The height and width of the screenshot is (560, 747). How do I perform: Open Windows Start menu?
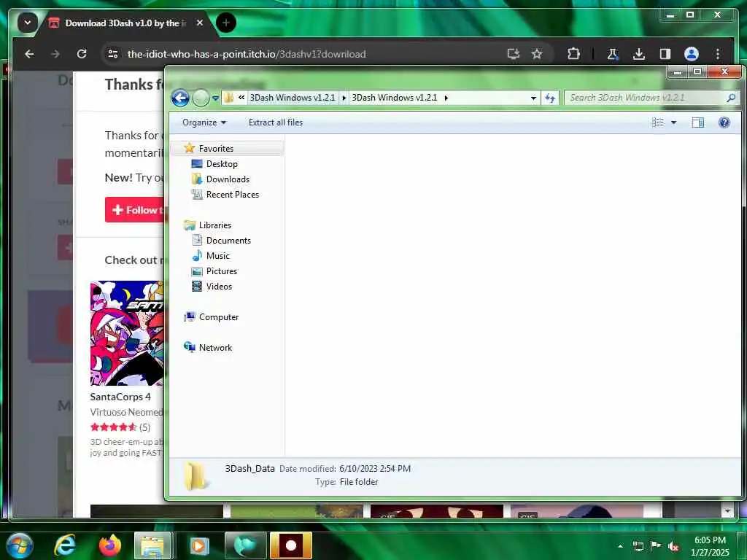click(20, 545)
